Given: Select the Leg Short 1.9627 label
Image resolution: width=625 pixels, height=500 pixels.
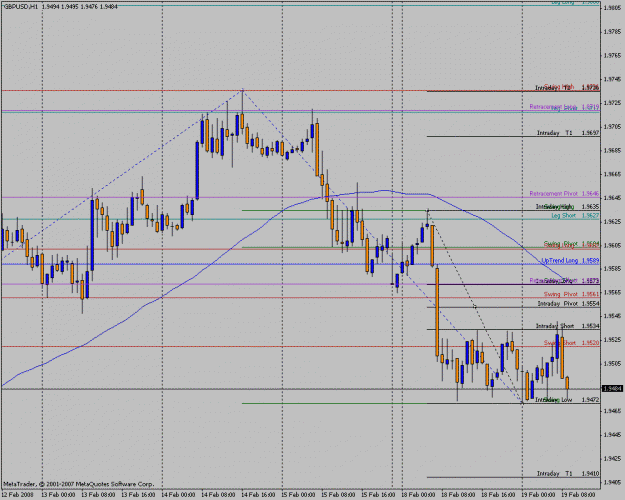Looking at the screenshot, I should [575, 215].
